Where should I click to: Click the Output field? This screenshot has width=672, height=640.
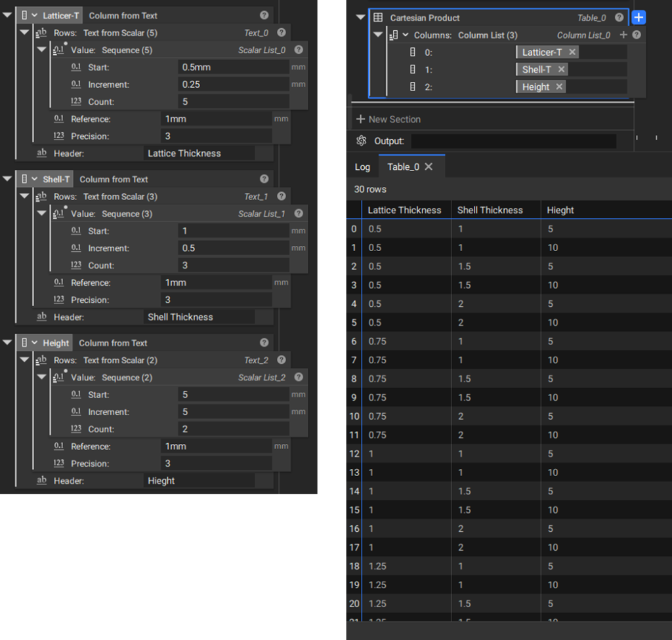[x=513, y=141]
